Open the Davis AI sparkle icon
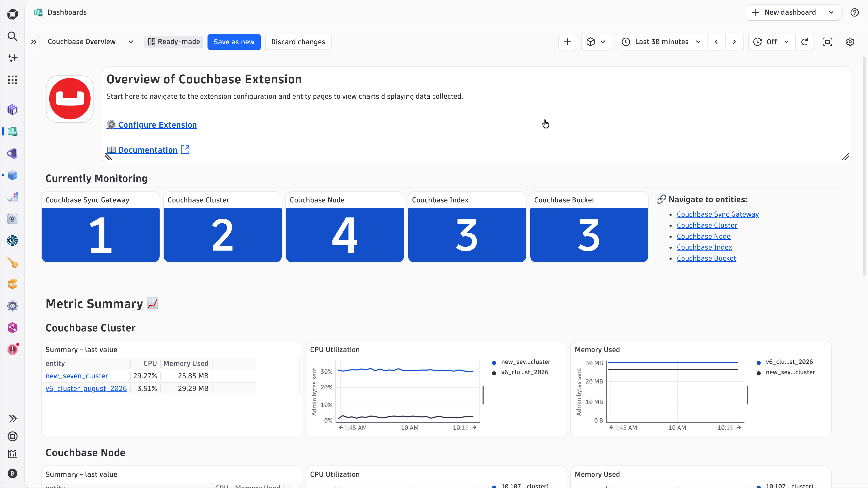 [x=12, y=58]
